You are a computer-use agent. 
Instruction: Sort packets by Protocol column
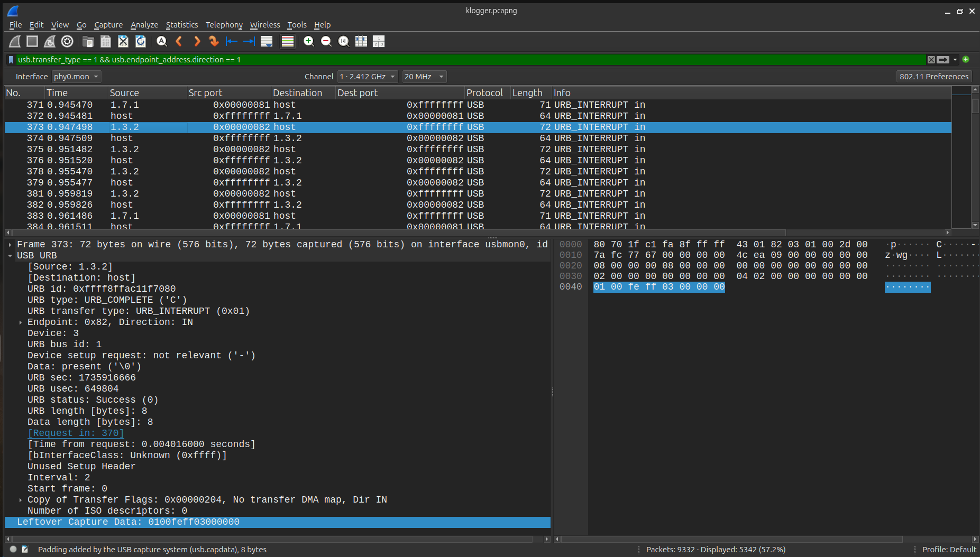coord(487,93)
